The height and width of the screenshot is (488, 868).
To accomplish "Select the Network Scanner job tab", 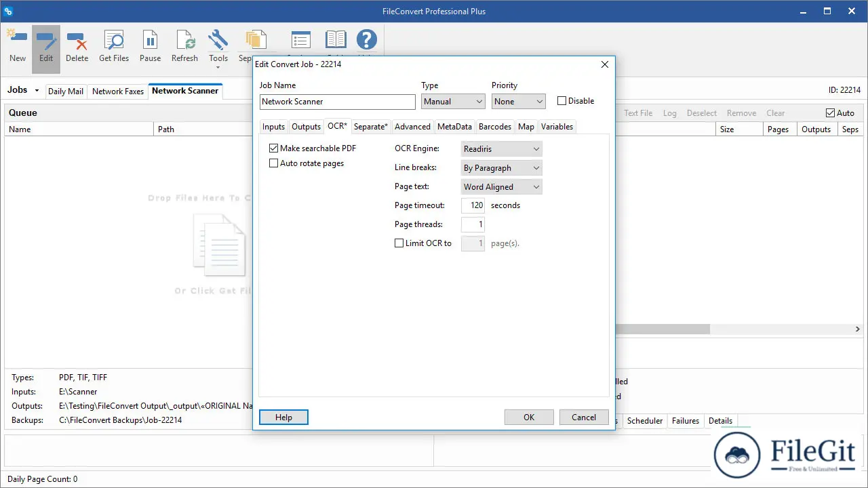I will (x=185, y=91).
